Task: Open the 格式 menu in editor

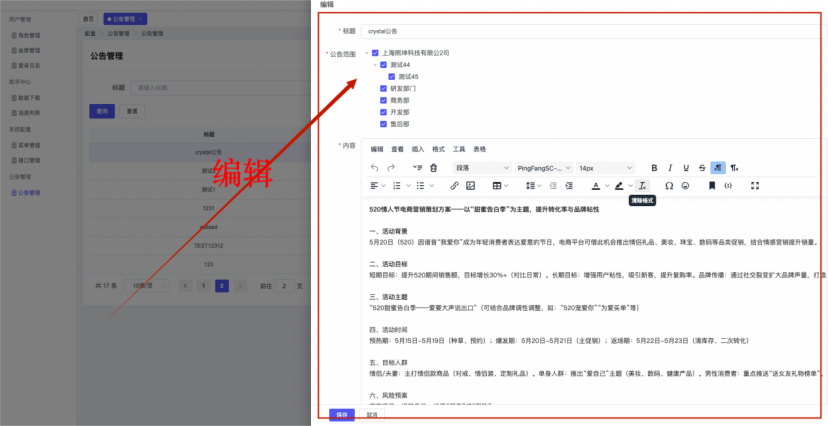Action: tap(438, 149)
